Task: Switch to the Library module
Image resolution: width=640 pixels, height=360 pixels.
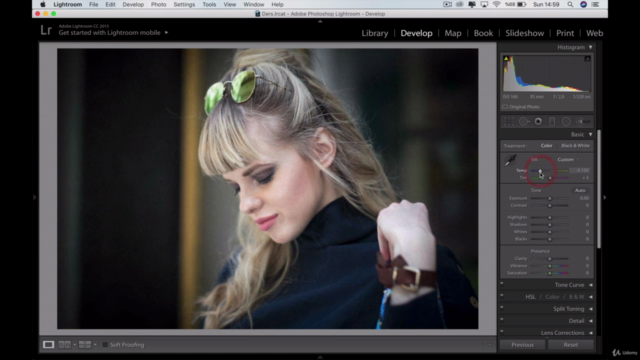Action: coord(375,33)
